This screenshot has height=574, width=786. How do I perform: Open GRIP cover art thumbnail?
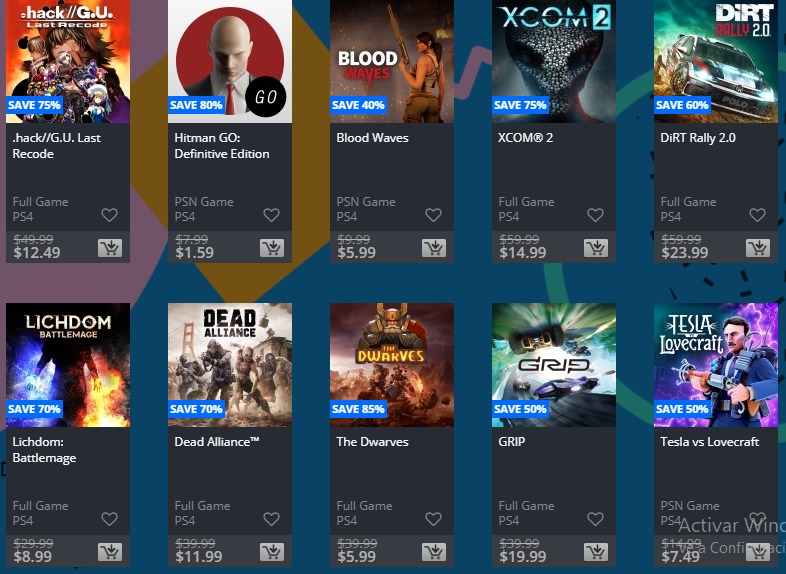[x=554, y=365]
